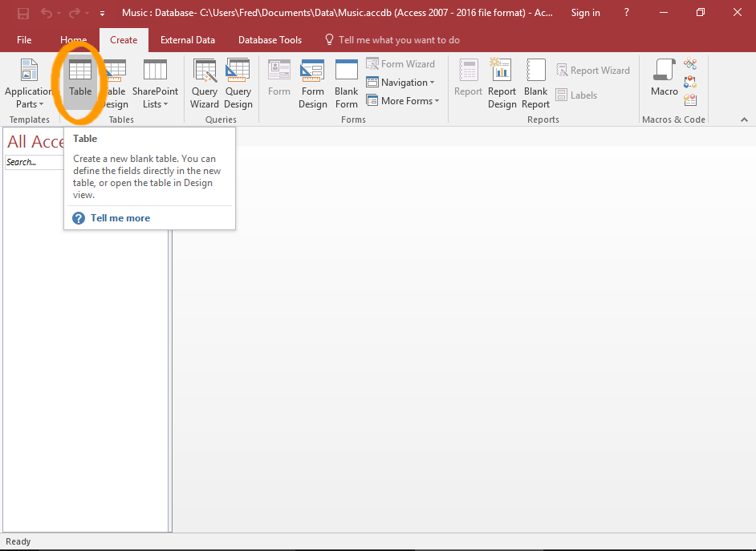The width and height of the screenshot is (756, 551).
Task: Save the Music database from quick access toolbar
Action: 22,12
